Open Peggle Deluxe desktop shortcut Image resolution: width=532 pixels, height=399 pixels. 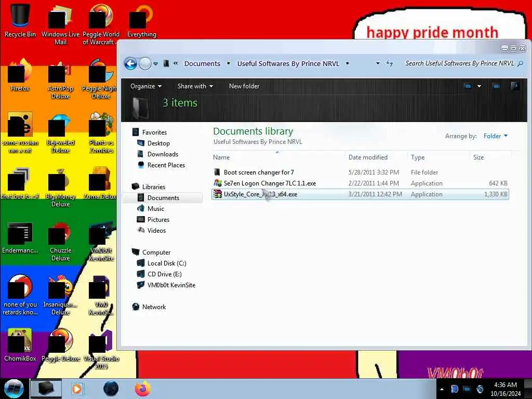[61, 345]
